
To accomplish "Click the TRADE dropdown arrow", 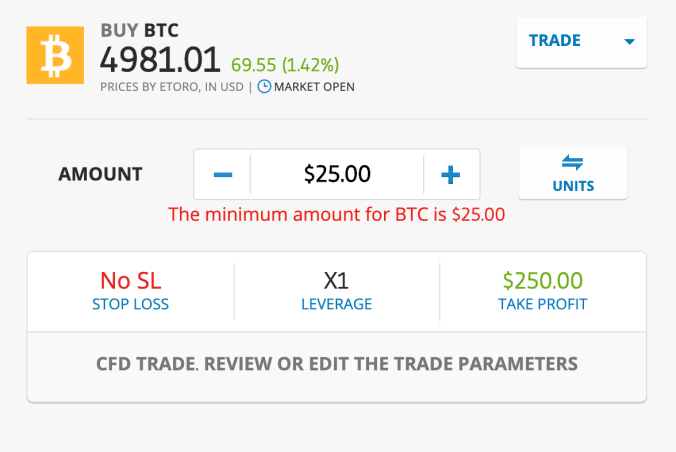I will click(629, 42).
